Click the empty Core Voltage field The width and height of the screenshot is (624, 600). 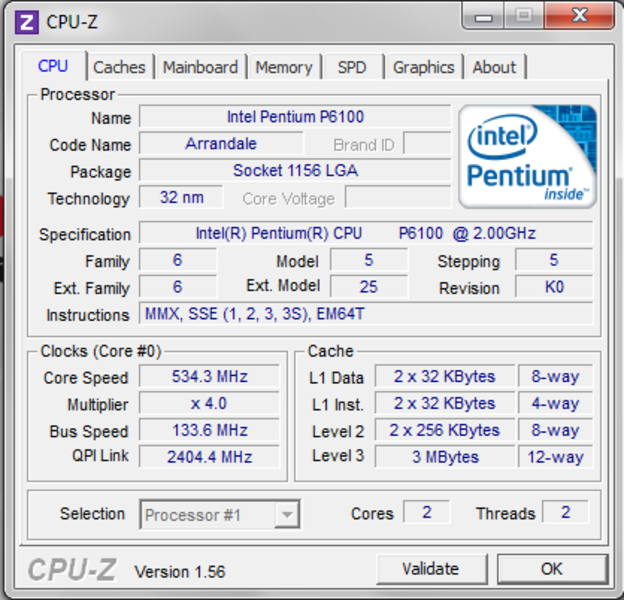pyautogui.click(x=398, y=197)
